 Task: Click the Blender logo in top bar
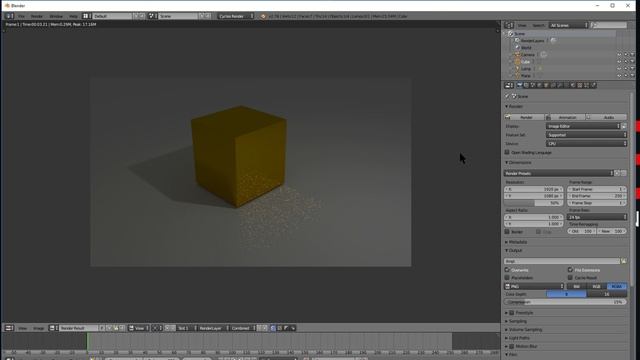click(263, 16)
